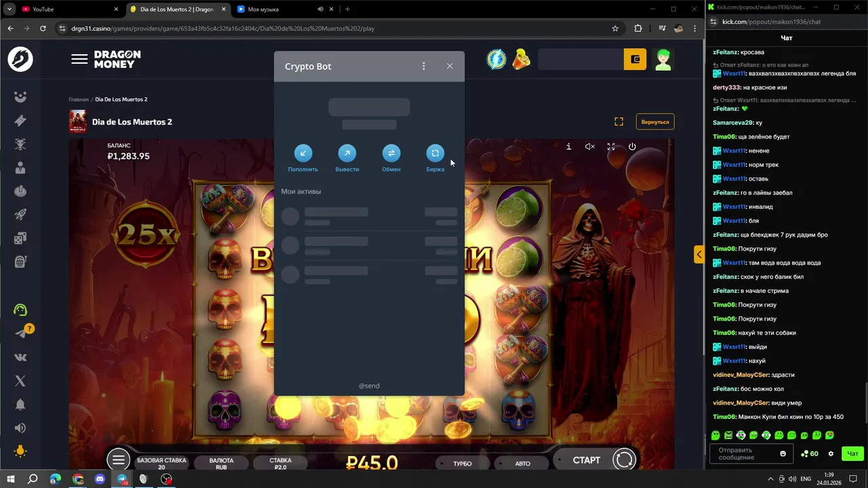Open the green support headset sidebar icon
Viewport: 868px width, 488px height.
pyautogui.click(x=20, y=310)
